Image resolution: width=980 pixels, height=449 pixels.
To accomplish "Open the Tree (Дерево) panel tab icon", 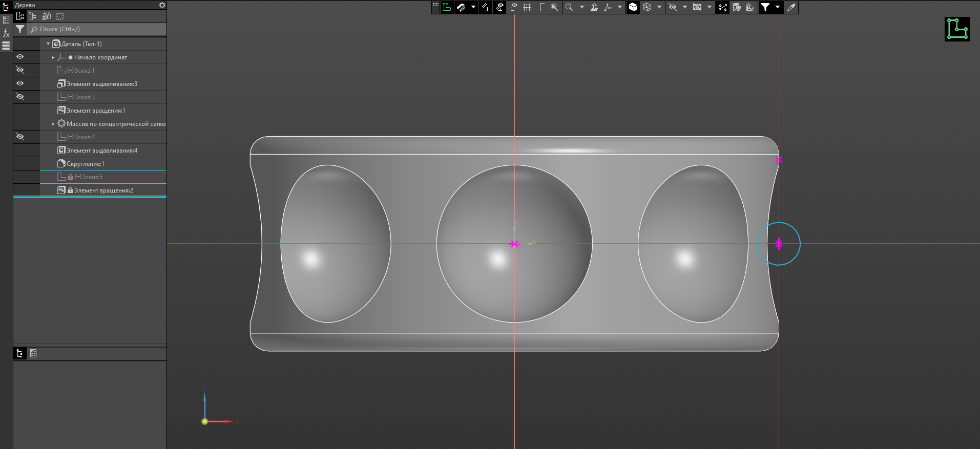I will pyautogui.click(x=6, y=7).
